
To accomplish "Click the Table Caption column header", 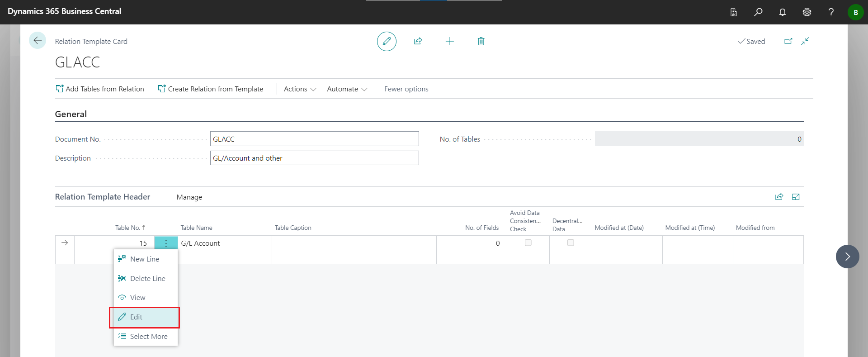I will (x=293, y=228).
